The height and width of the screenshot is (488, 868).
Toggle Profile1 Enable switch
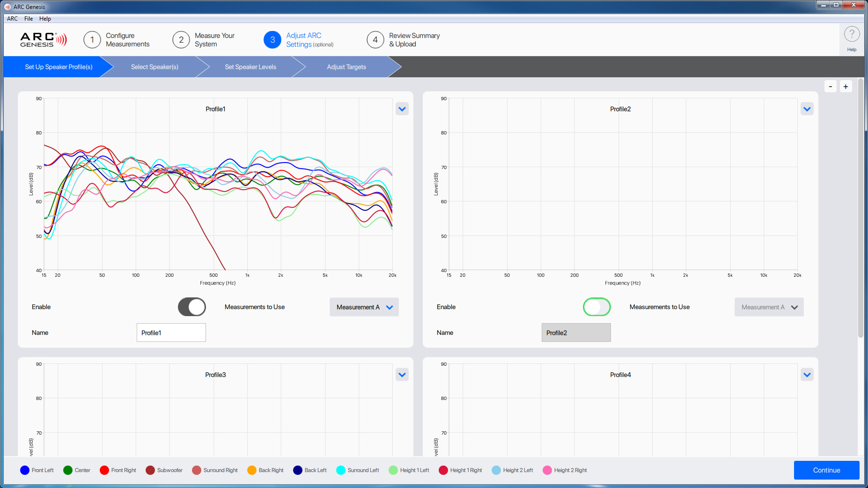192,307
